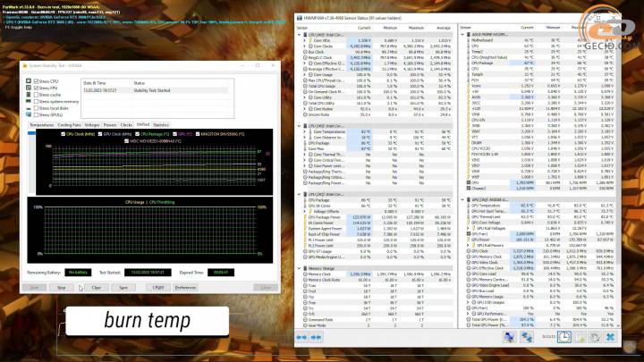The width and height of the screenshot is (644, 362).
Task: Click CPU icon beside Stress CPU
Action: [x=29, y=81]
